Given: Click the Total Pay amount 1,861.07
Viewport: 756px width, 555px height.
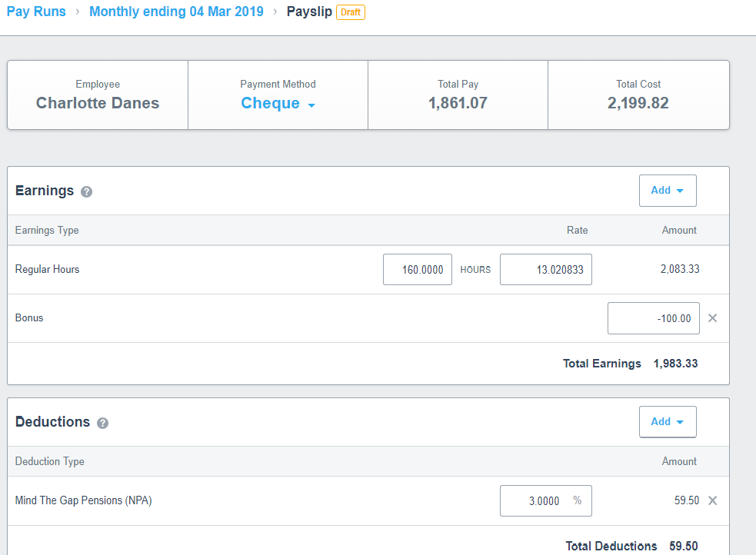Looking at the screenshot, I should (x=458, y=103).
